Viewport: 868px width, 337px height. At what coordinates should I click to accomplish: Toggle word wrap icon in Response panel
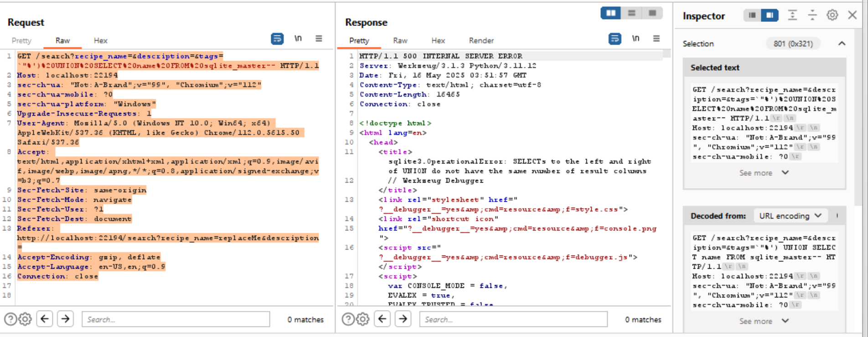pyautogui.click(x=615, y=39)
